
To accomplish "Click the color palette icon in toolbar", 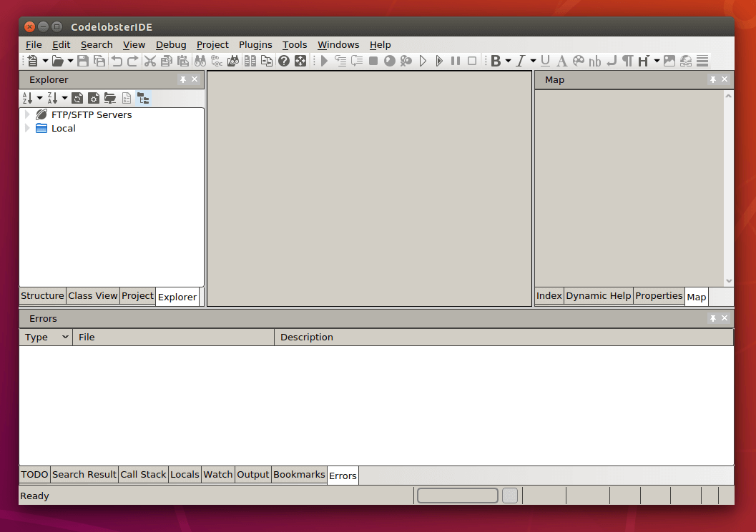I will point(579,61).
